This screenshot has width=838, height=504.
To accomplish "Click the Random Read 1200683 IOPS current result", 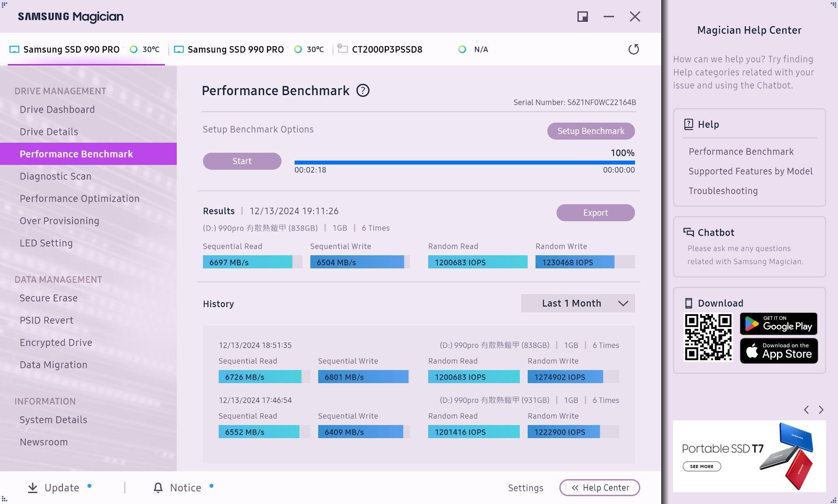I will pos(477,262).
